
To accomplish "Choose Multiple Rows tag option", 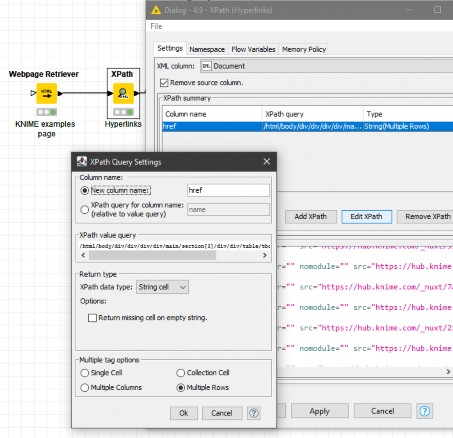I will [181, 388].
